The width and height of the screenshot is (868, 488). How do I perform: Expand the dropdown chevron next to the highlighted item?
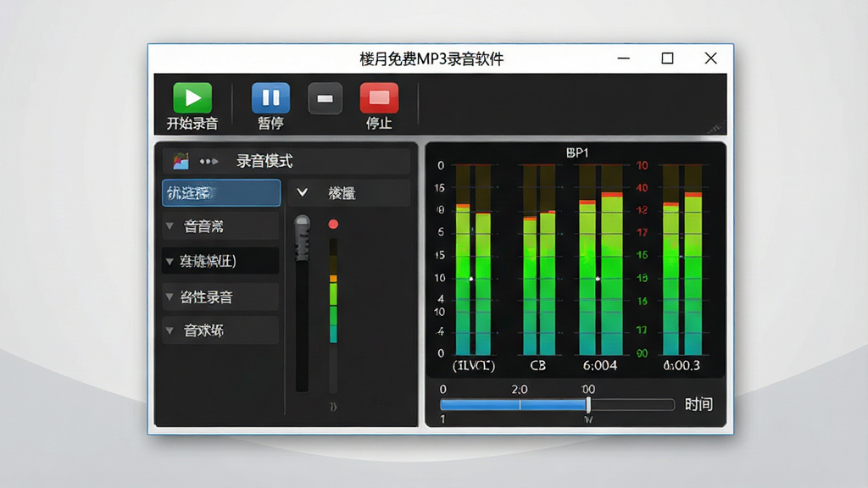click(303, 192)
